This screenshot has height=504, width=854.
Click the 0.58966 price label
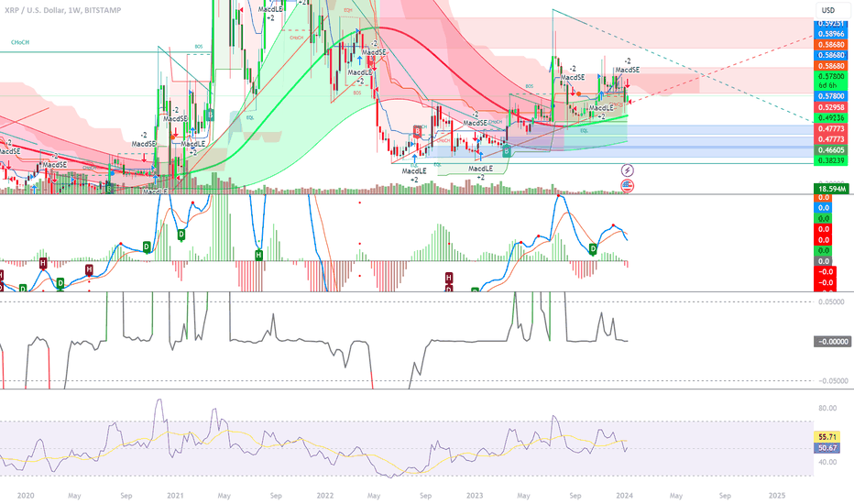coord(830,34)
